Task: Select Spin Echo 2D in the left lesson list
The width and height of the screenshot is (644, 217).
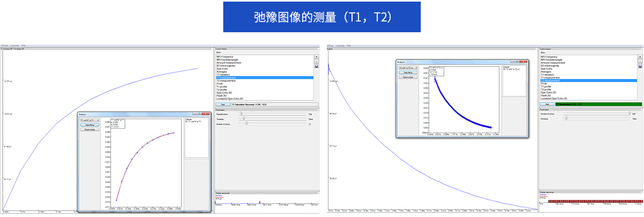Action: pyautogui.click(x=226, y=93)
